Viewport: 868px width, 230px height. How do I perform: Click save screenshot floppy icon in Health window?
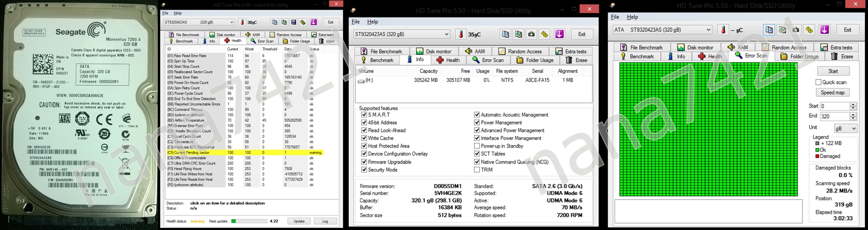coord(293,22)
